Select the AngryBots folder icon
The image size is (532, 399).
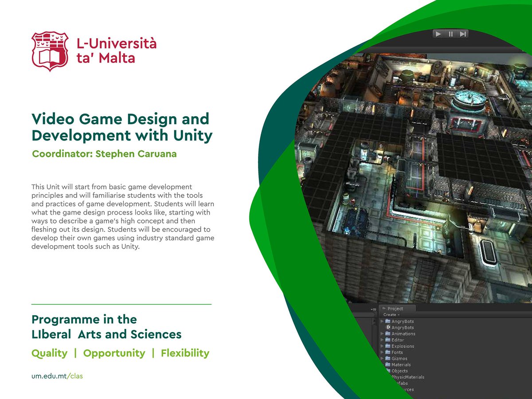pyautogui.click(x=388, y=321)
